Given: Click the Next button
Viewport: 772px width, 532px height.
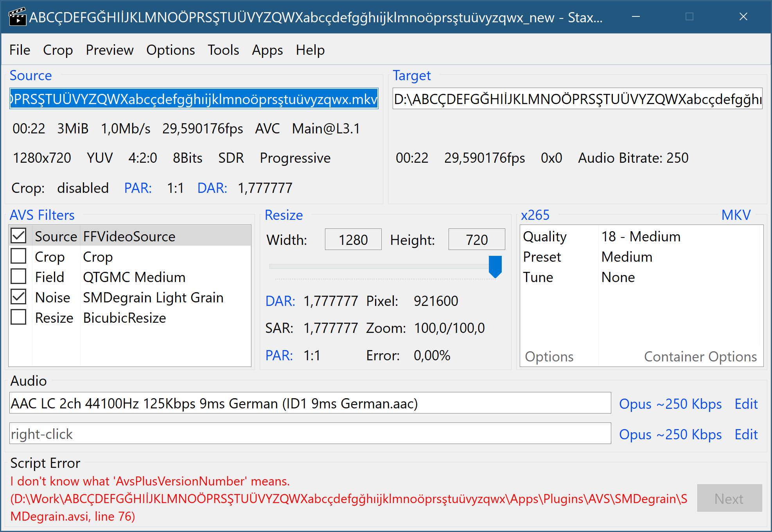Looking at the screenshot, I should 729,498.
